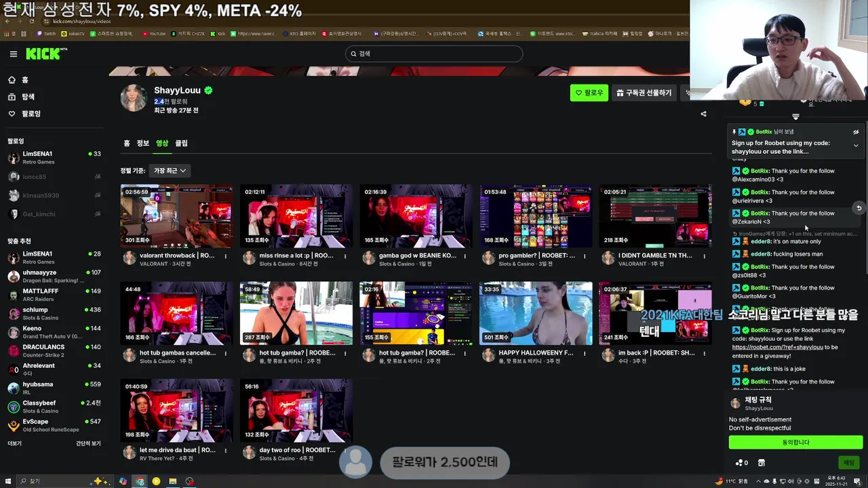Open options menu for hot tub gambas cancelle video
868x488 pixels.
226,353
